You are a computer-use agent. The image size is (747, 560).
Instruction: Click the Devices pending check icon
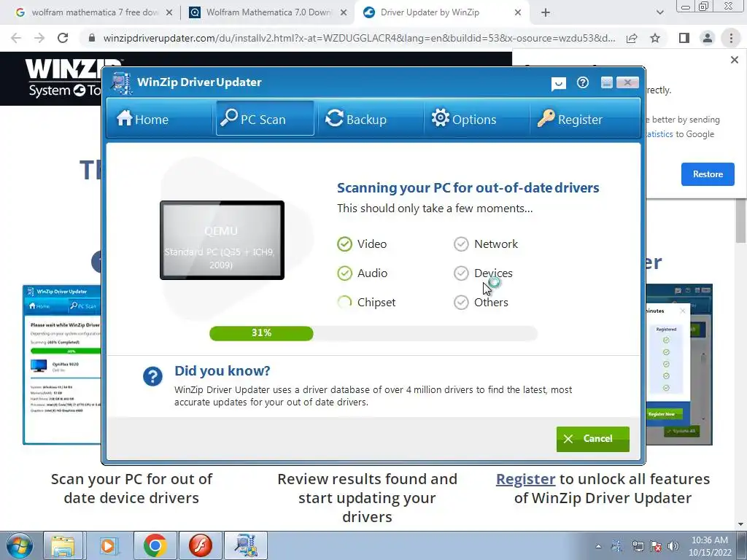pos(461,273)
